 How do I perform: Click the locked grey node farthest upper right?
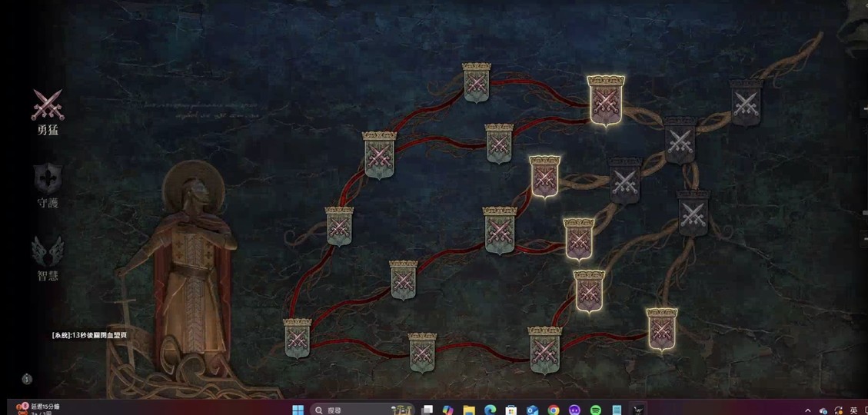745,102
